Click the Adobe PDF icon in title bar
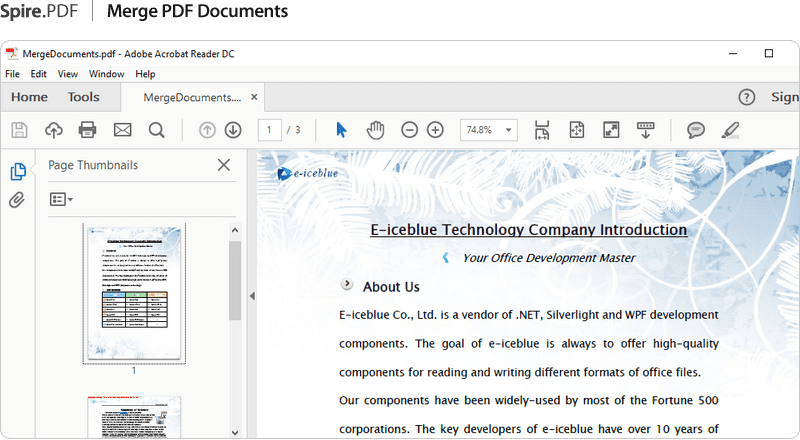800x440 pixels. point(12,54)
